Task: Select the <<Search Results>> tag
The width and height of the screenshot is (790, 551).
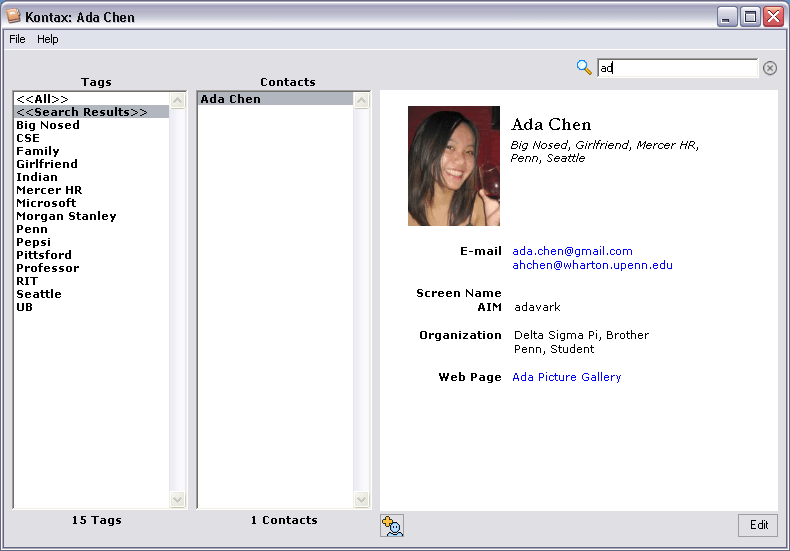Action: [91, 112]
